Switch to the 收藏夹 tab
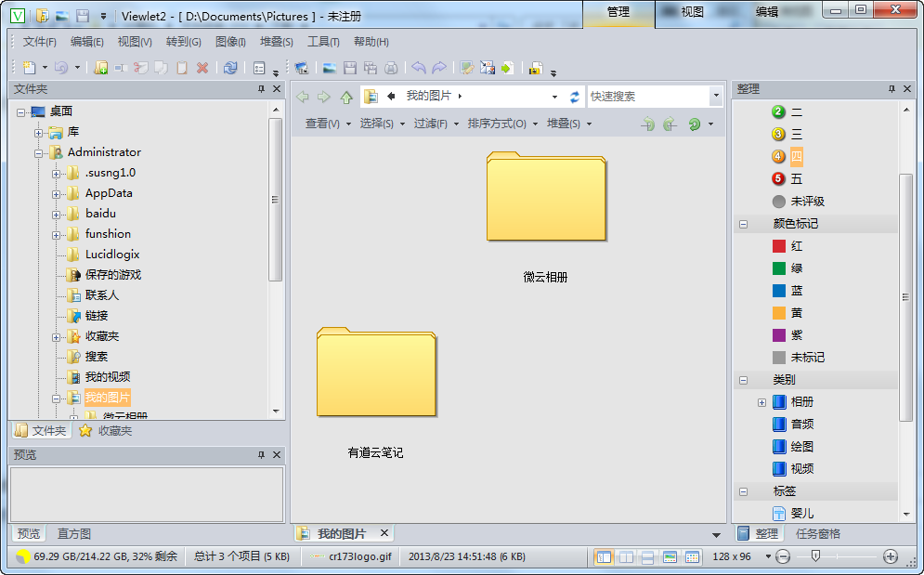 click(106, 431)
